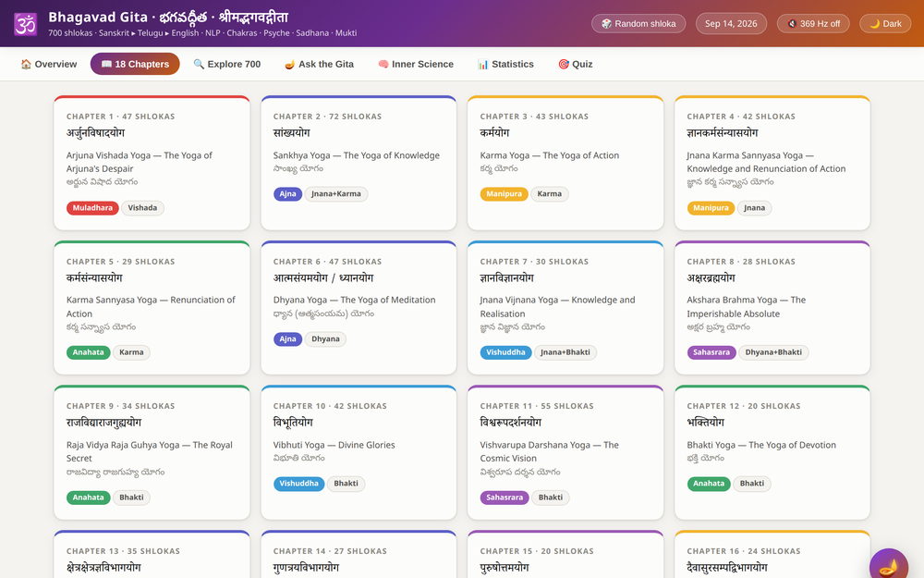Viewport: 924px width, 578px height.
Task: Open Chapter 4 Jnana Karma Sannyasa Yoga title
Action: [x=766, y=162]
